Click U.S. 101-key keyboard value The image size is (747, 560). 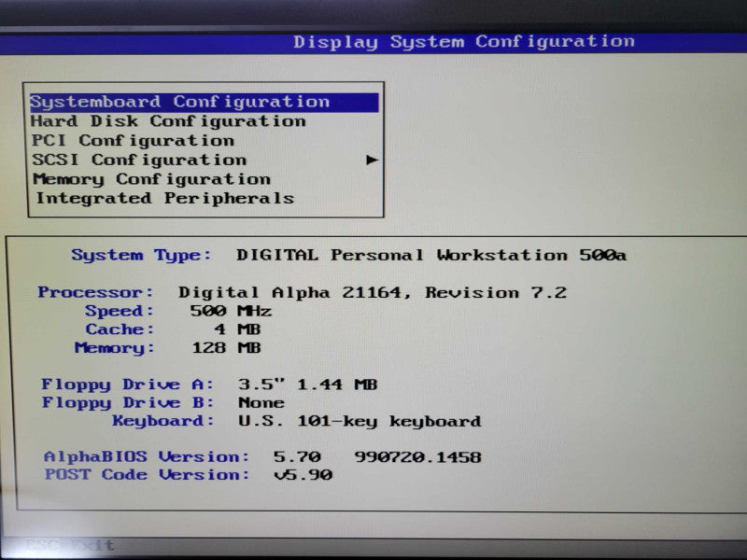pyautogui.click(x=359, y=422)
